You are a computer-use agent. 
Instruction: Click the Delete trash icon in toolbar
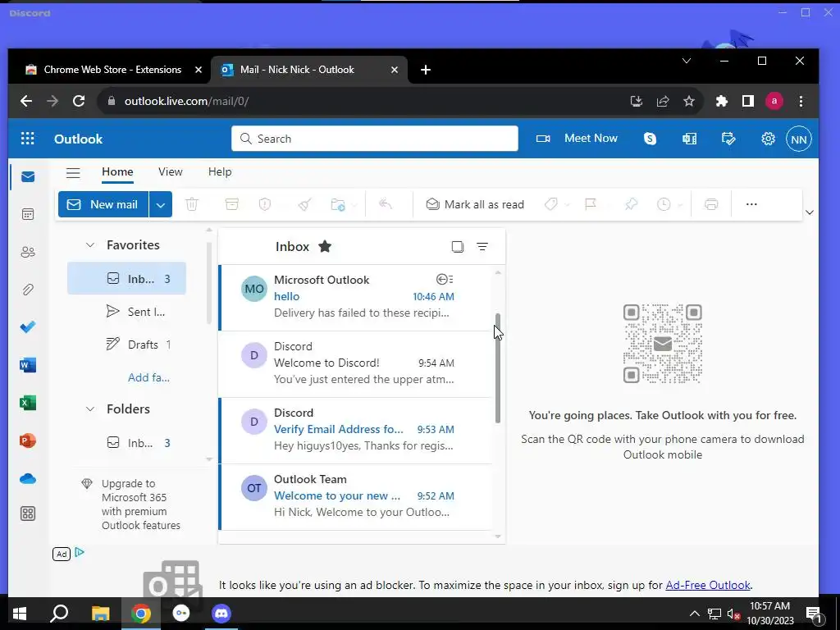click(x=192, y=204)
